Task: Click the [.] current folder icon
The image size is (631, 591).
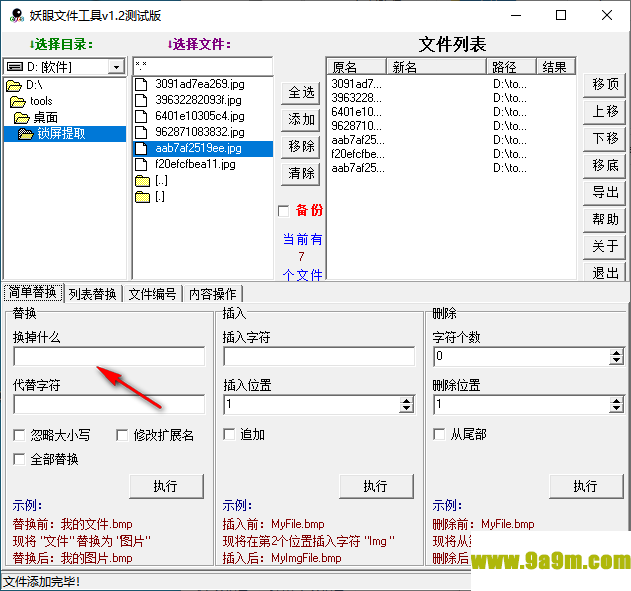Action: (142, 197)
